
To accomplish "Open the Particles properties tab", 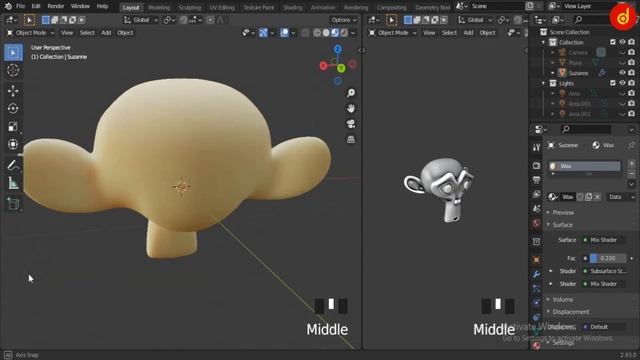I will point(536,288).
